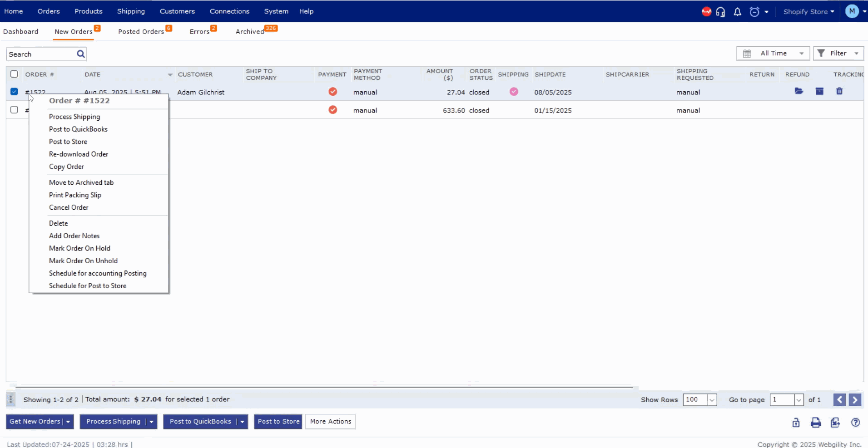
Task: Click the search magnifier icon
Action: [80, 54]
